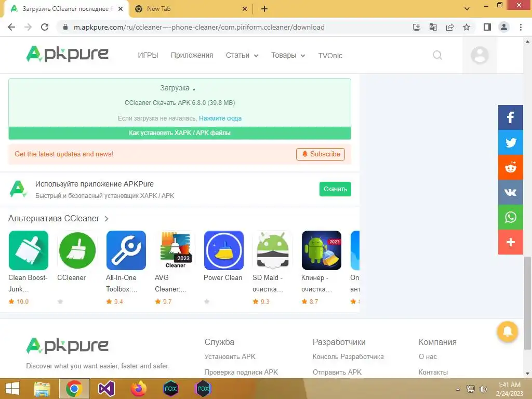Share page on Twitter
Viewport: 532px width, 399px height.
click(x=510, y=142)
